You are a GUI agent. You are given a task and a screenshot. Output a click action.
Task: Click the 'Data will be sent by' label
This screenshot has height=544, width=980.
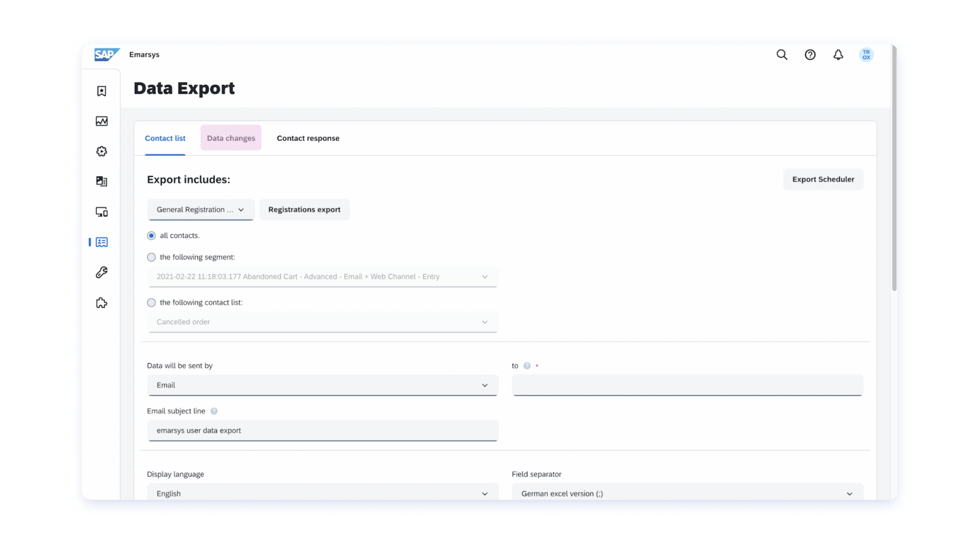(180, 366)
